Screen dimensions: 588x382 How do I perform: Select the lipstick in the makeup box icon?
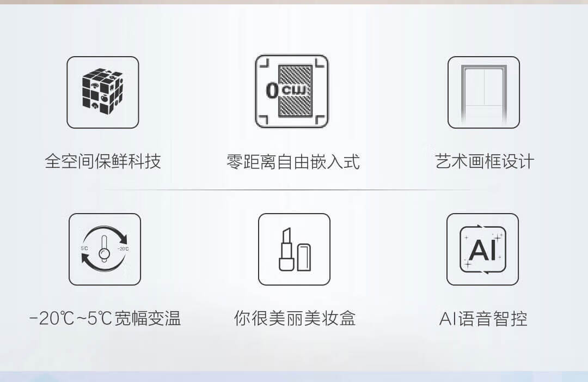click(287, 249)
